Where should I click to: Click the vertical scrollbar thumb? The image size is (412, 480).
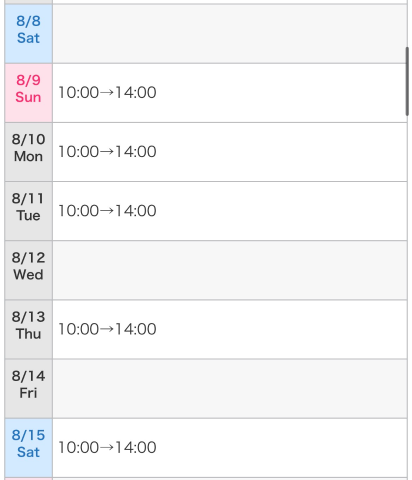point(407,81)
